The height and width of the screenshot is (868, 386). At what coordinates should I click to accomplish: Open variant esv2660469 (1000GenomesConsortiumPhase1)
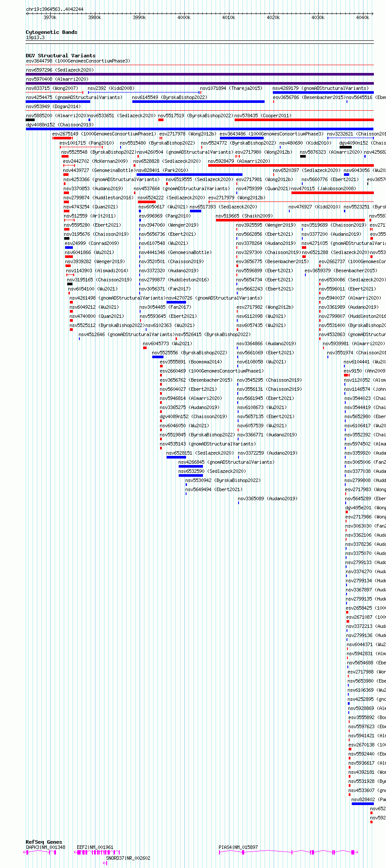point(212,371)
